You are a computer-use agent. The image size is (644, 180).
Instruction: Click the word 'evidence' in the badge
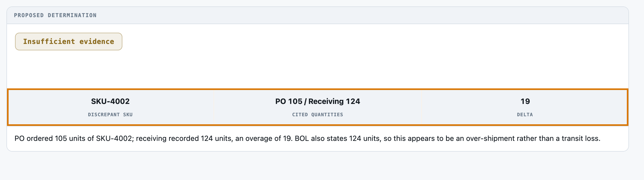(97, 42)
